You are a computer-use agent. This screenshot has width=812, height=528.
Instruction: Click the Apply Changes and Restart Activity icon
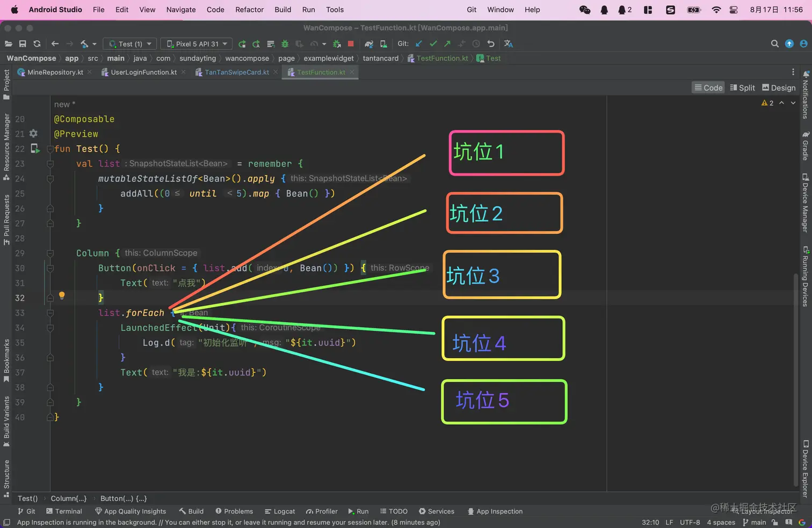click(256, 44)
